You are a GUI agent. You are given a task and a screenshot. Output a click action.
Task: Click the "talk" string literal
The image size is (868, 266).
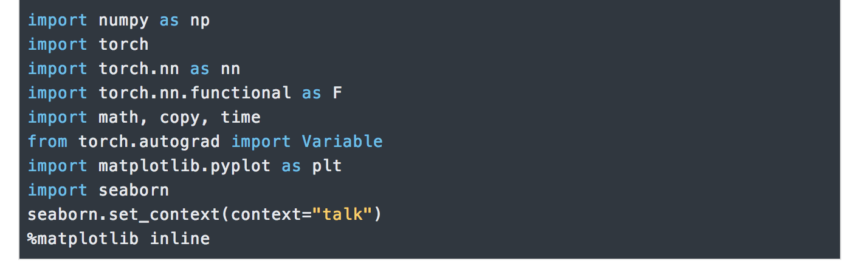(x=342, y=215)
